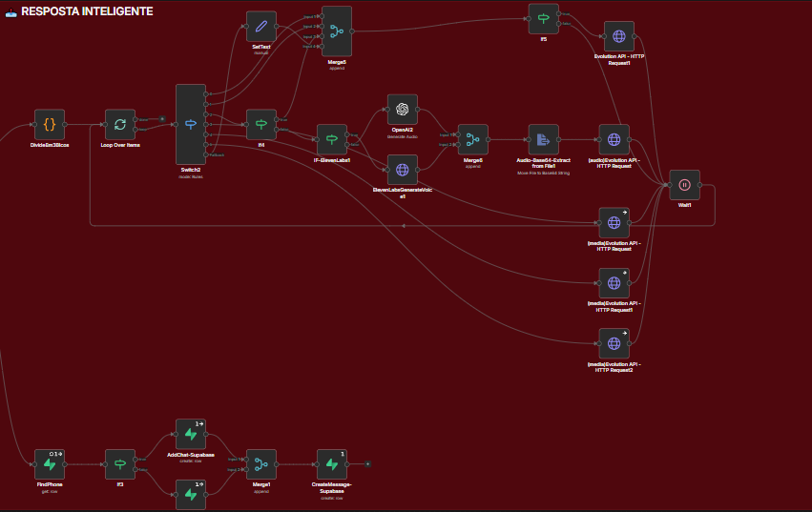Click the RESPOSTA INTELIGENTE sticky note title
This screenshot has height=512, width=812.
(86, 10)
